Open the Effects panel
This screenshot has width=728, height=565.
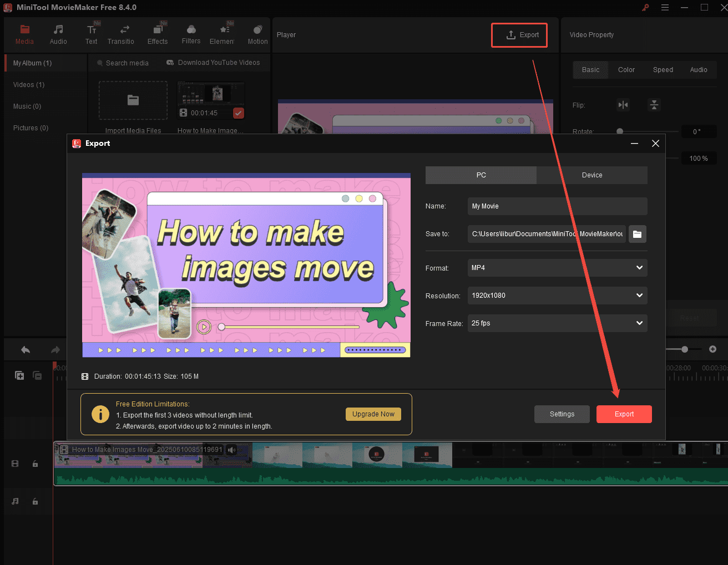(158, 33)
